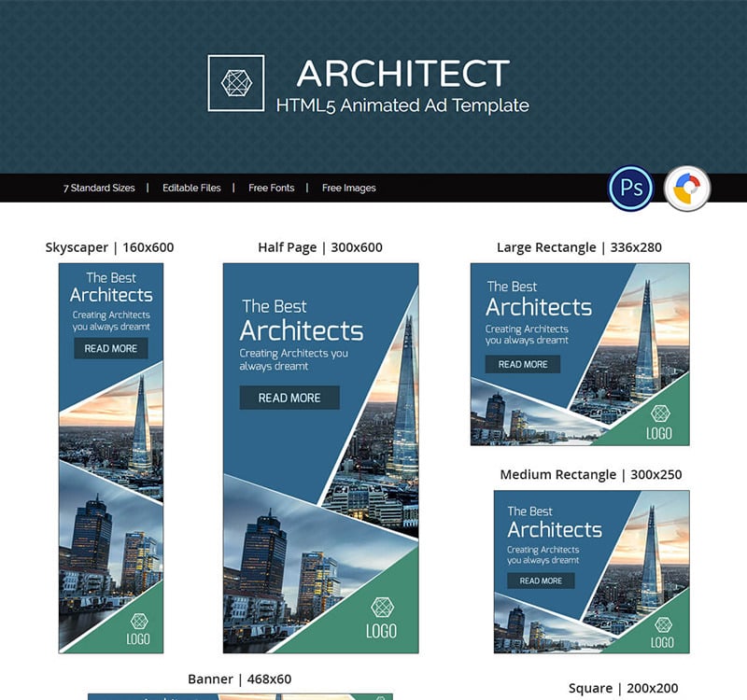This screenshot has width=747, height=700.
Task: Click READ MORE in the Large Rectangle ad
Action: (523, 364)
